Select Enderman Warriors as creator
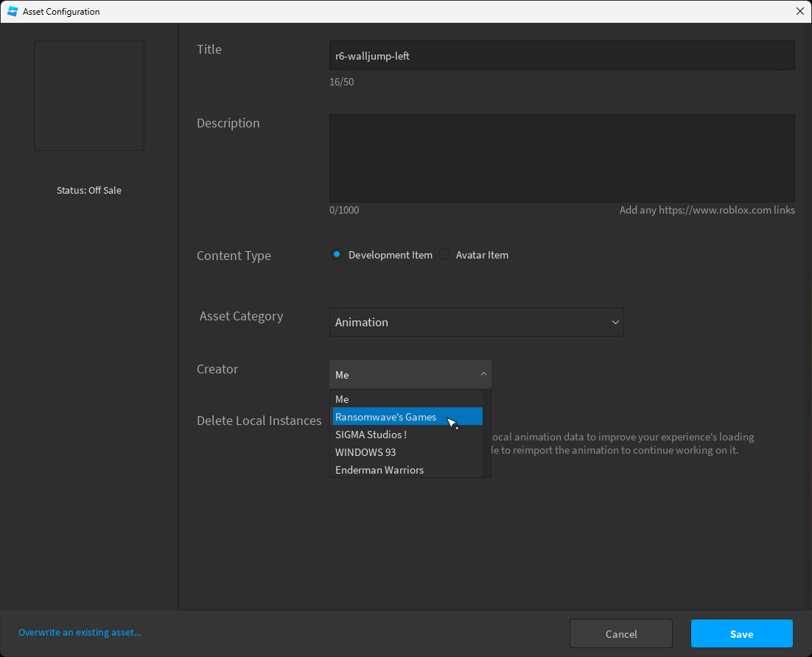Image resolution: width=812 pixels, height=657 pixels. point(407,470)
